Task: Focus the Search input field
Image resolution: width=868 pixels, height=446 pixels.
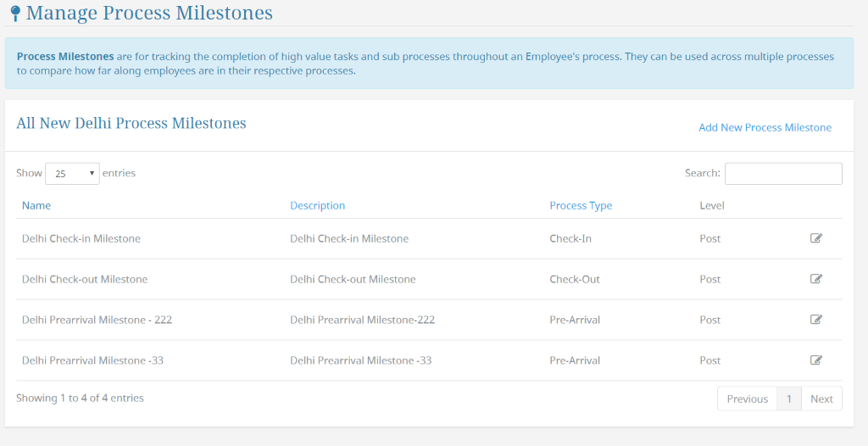Action: click(783, 174)
